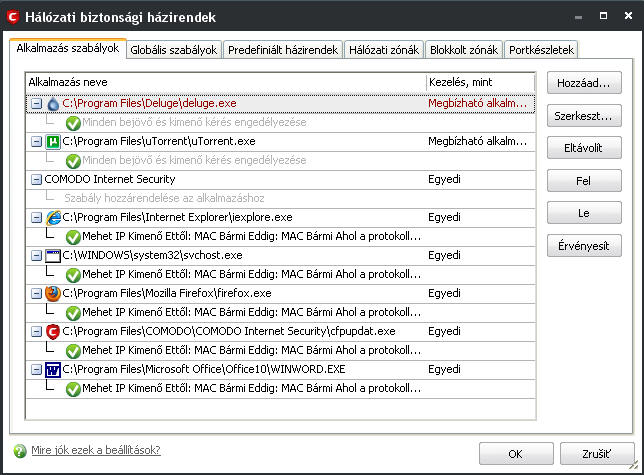Click green checkmark under cfpupdat.exe rule

(x=73, y=351)
